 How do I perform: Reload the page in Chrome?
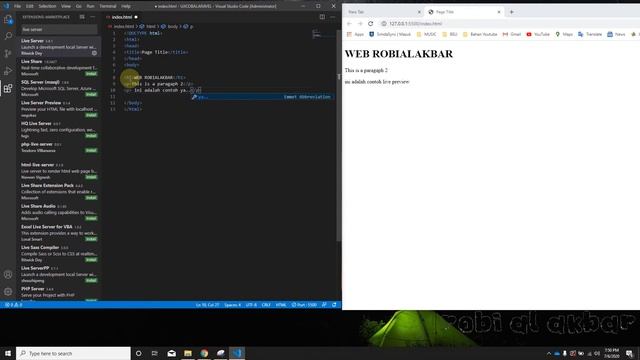pyautogui.click(x=371, y=24)
